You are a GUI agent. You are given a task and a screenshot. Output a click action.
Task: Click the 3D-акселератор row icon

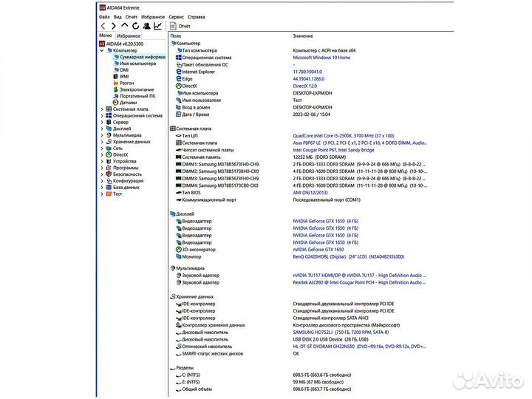click(179, 250)
